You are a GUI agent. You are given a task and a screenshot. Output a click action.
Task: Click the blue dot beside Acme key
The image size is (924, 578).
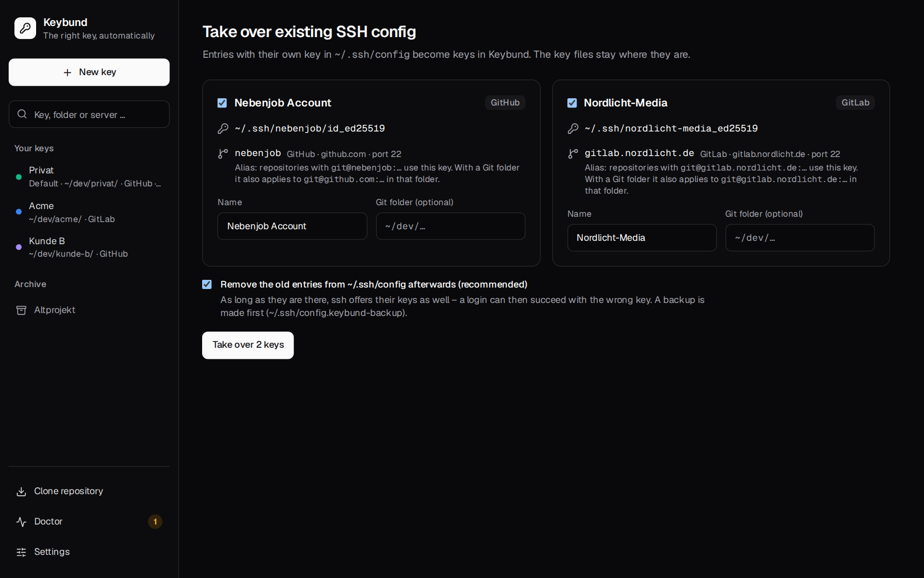(19, 212)
